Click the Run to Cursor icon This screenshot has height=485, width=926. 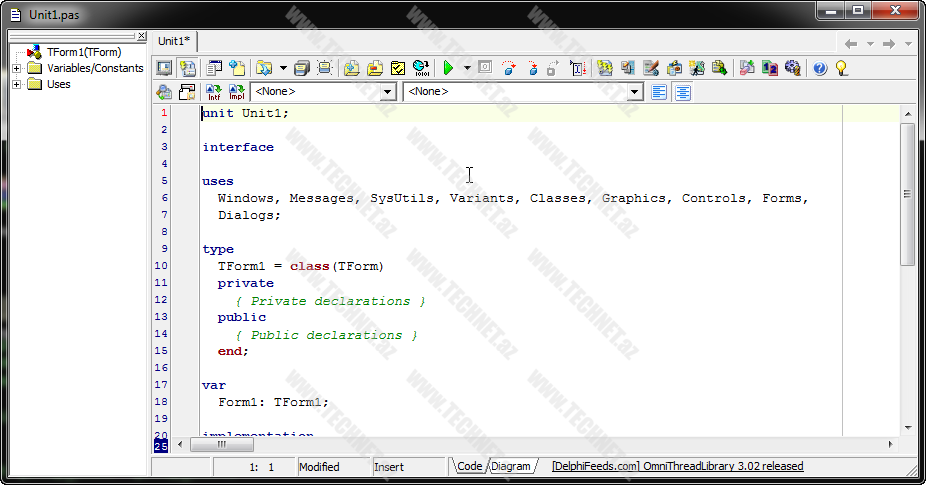click(578, 68)
